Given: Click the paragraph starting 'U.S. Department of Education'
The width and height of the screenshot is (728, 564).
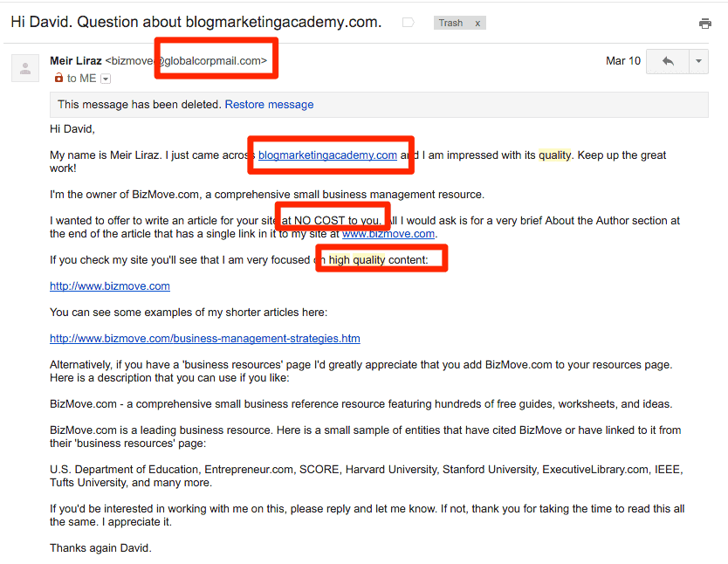Looking at the screenshot, I should (367, 476).
